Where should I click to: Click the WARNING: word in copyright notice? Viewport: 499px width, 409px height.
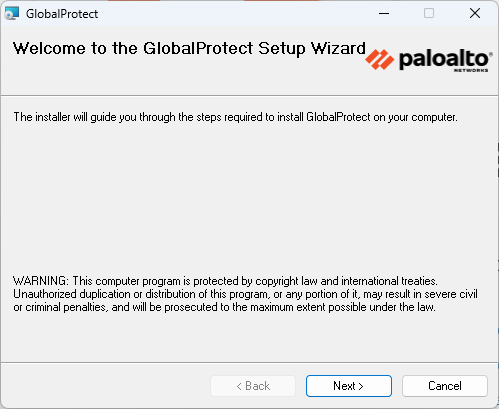41,281
